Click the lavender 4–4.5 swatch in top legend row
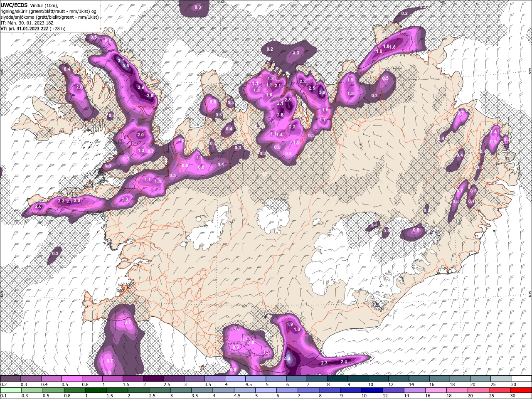532x399 pixels. click(x=235, y=379)
